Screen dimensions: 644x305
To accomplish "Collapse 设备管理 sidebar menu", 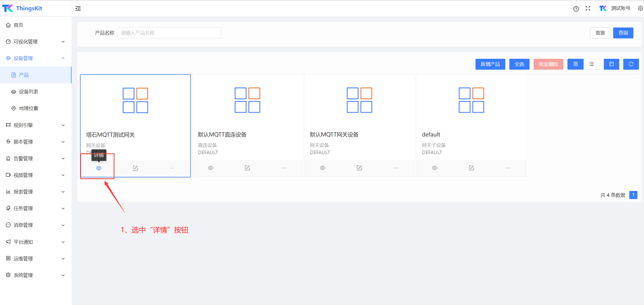I will click(35, 58).
